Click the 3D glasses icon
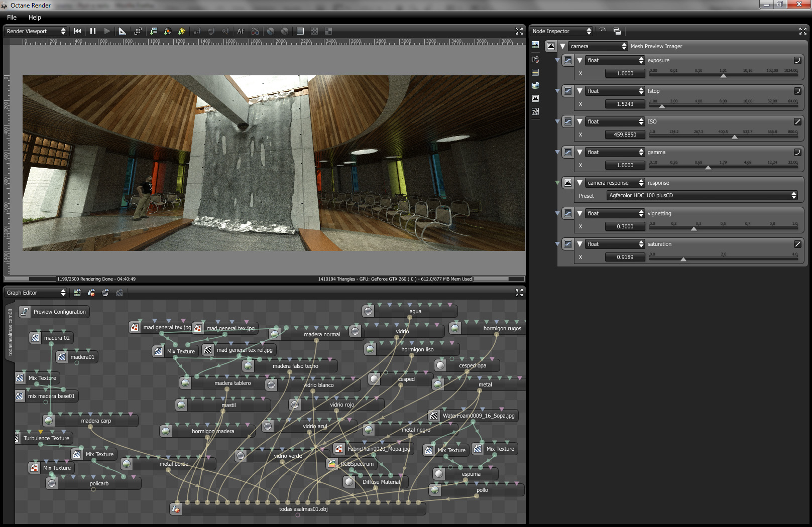The width and height of the screenshot is (812, 527). point(255,31)
